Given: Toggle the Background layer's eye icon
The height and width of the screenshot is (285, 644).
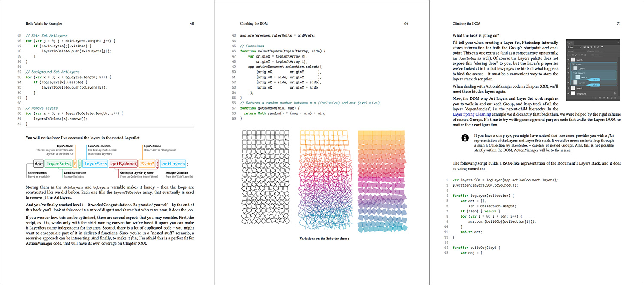Looking at the screenshot, I should 568,93.
